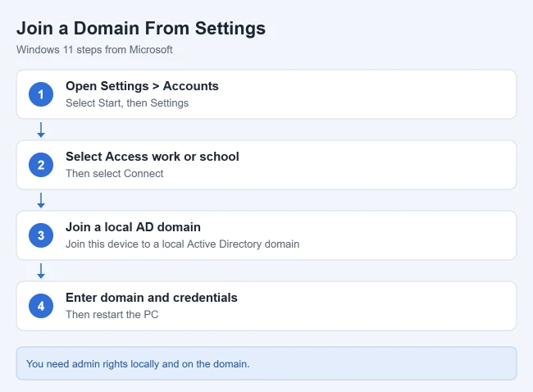Select the 'Select Access work or school' title

pos(153,157)
